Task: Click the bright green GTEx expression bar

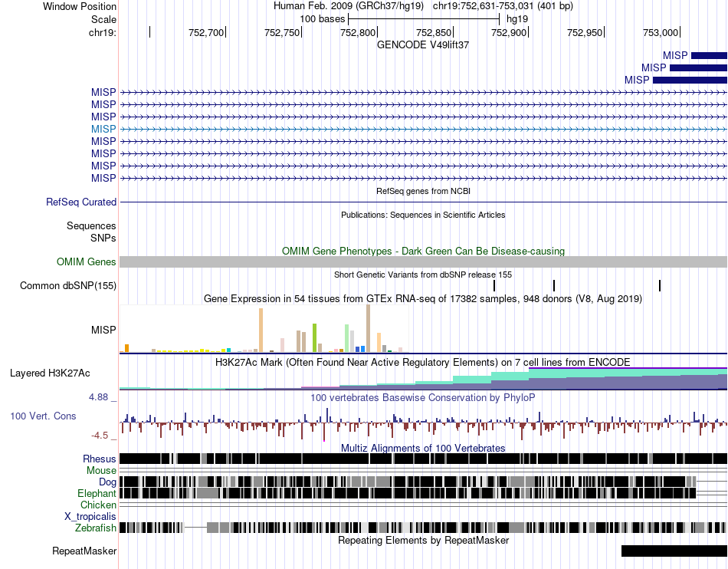Action: tap(314, 337)
